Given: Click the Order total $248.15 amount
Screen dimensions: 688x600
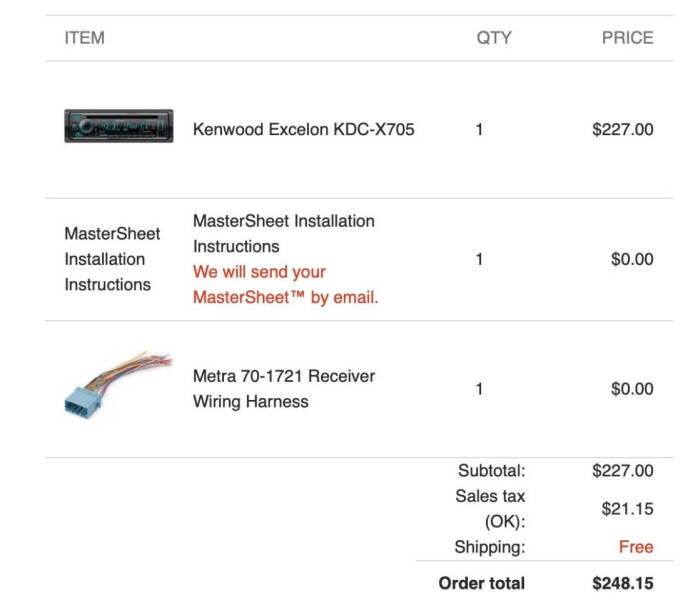Looking at the screenshot, I should pos(623,583).
